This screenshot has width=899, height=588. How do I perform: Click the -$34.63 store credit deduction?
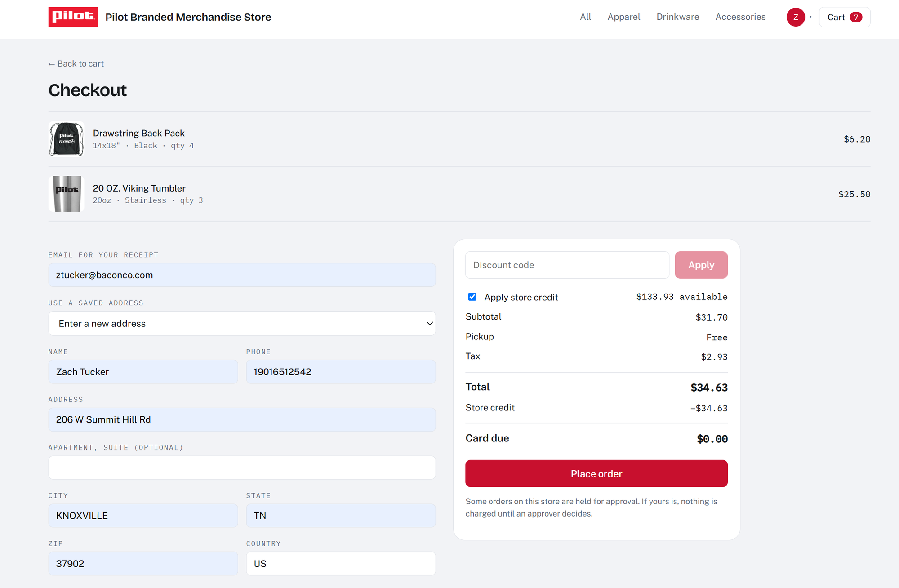[709, 408]
